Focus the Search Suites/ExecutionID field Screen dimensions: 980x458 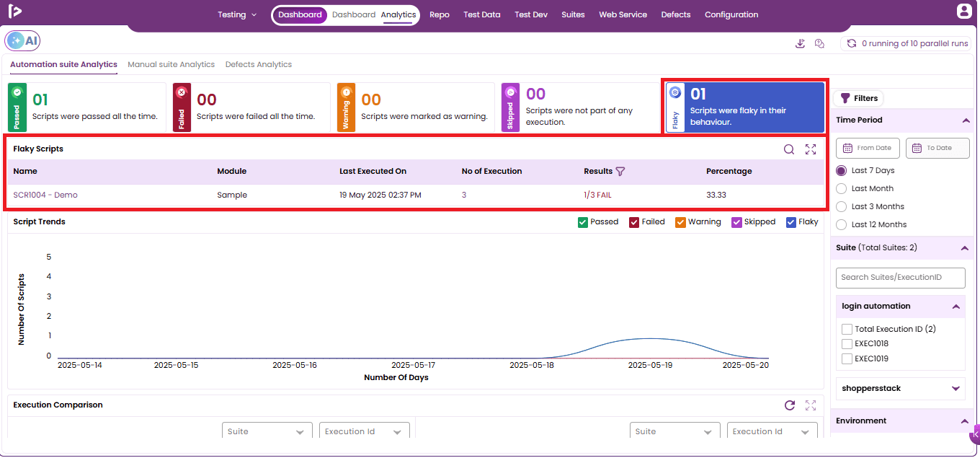coord(900,278)
